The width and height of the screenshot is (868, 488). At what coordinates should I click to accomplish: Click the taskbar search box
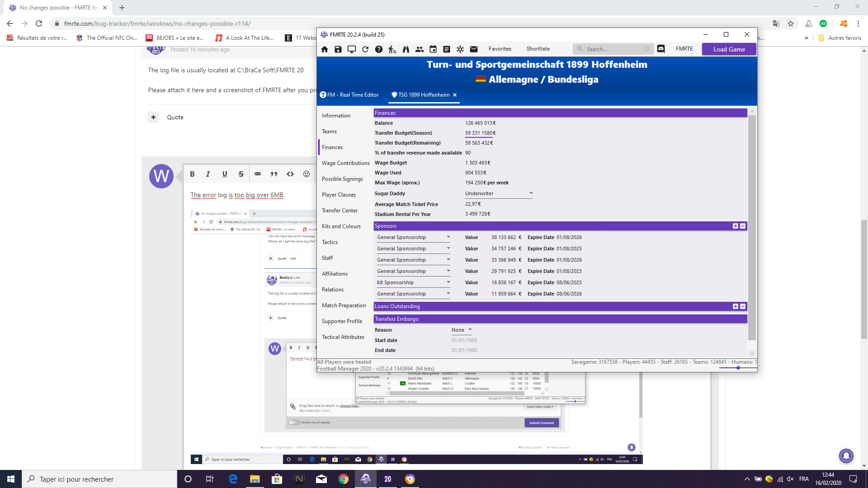click(99, 479)
